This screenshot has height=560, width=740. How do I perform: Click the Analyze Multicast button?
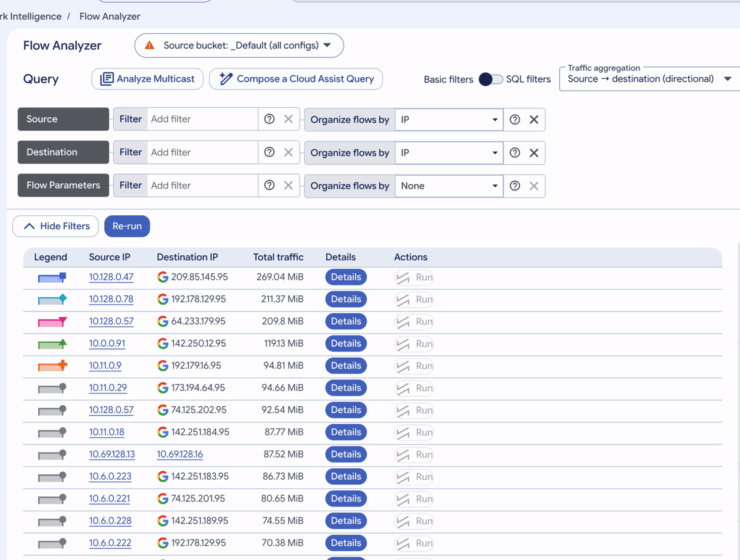point(147,79)
